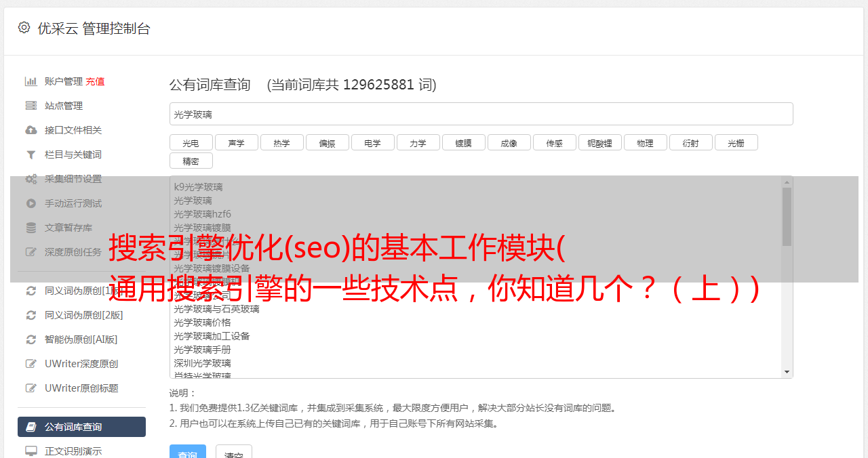Click the refresh icon for 同义词伪原创[2版]
The width and height of the screenshot is (868, 458).
31,315
